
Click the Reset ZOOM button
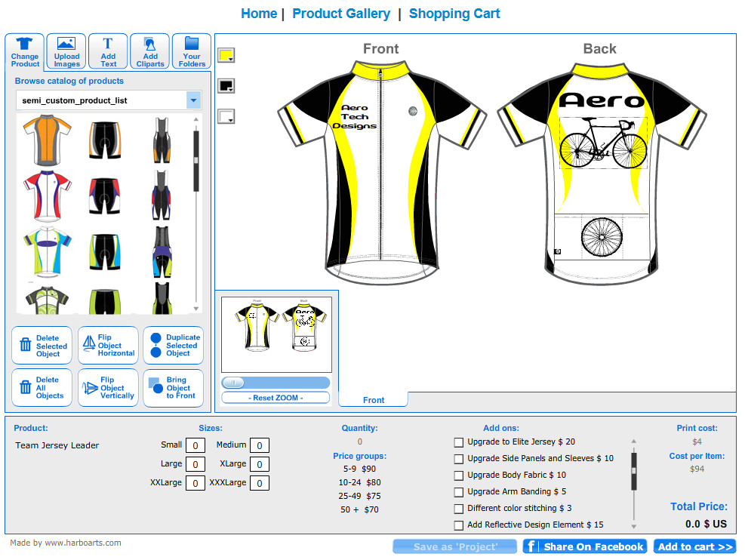click(276, 398)
